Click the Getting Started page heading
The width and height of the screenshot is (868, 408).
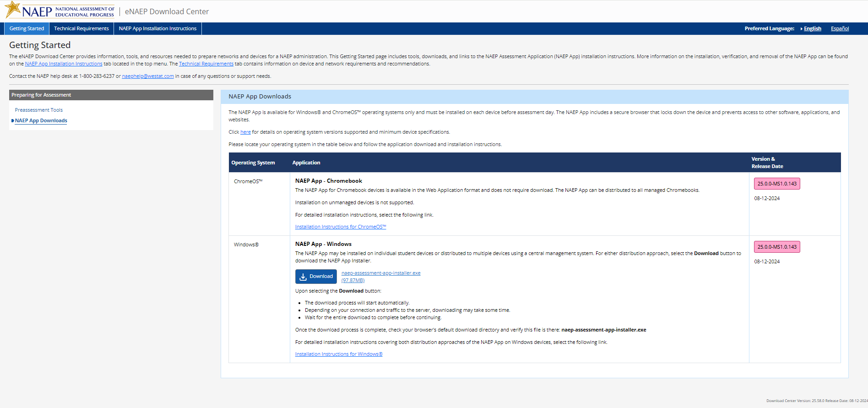click(40, 45)
